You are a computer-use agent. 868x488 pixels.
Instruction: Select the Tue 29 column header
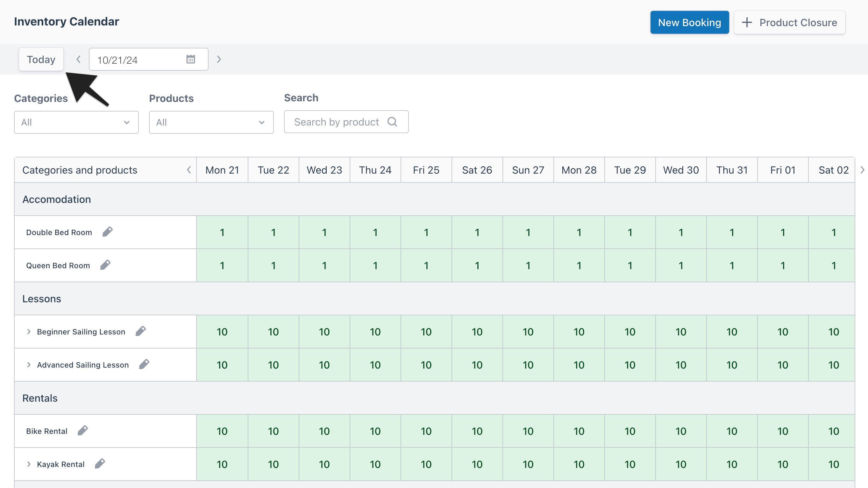pyautogui.click(x=630, y=170)
